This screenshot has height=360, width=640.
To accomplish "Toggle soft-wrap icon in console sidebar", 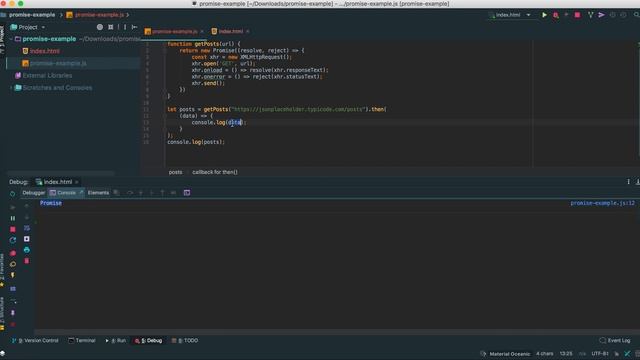I will click(x=27, y=228).
